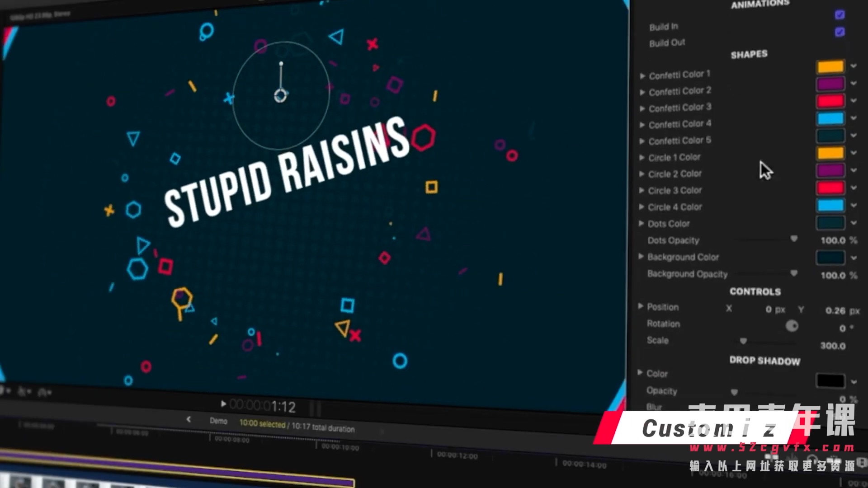Screen dimensions: 868x488
Task: Open the enhancements wand menu under viewer
Action: [x=24, y=391]
